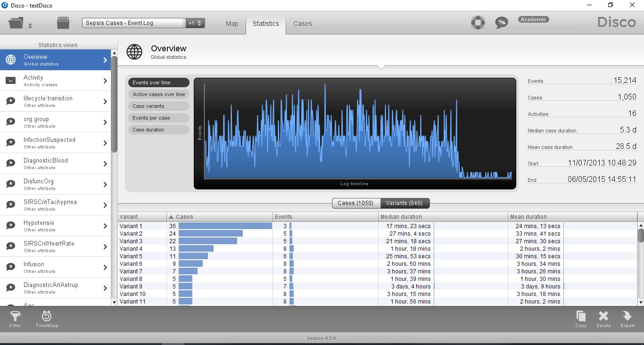Show the Active cases over time chart

pos(158,94)
